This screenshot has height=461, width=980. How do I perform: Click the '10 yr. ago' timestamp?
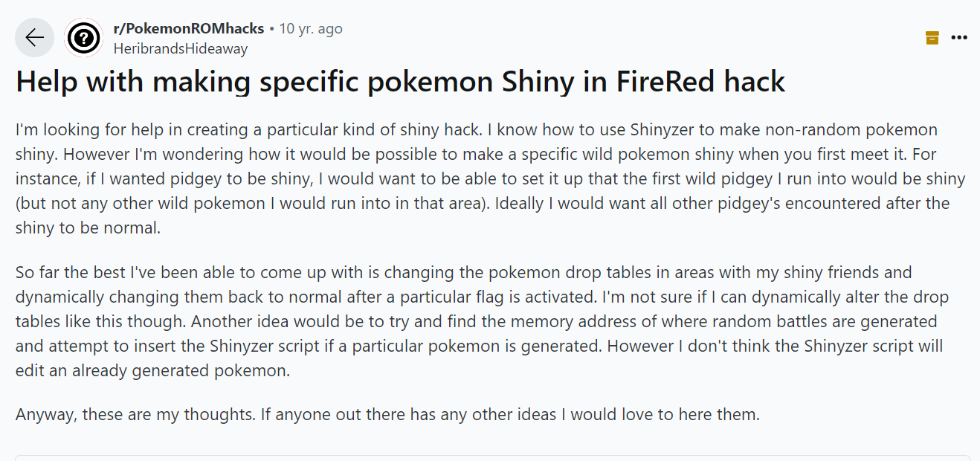(310, 29)
